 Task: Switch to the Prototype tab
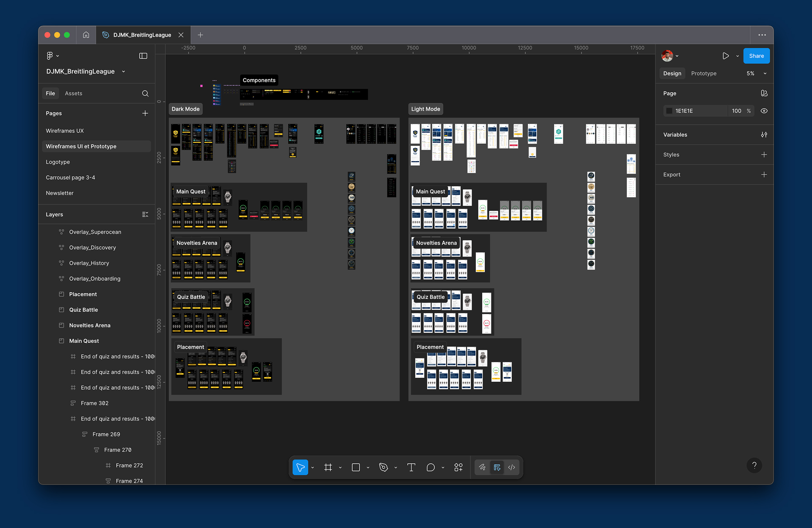tap(703, 74)
